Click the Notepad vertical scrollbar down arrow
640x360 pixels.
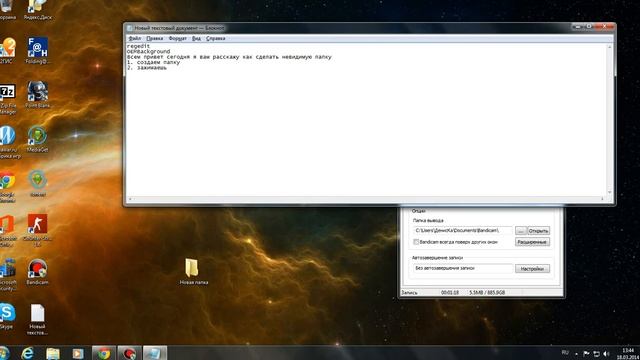(609, 192)
